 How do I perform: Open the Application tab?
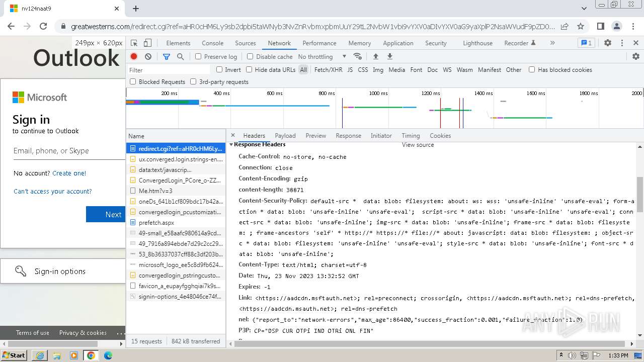398,43
